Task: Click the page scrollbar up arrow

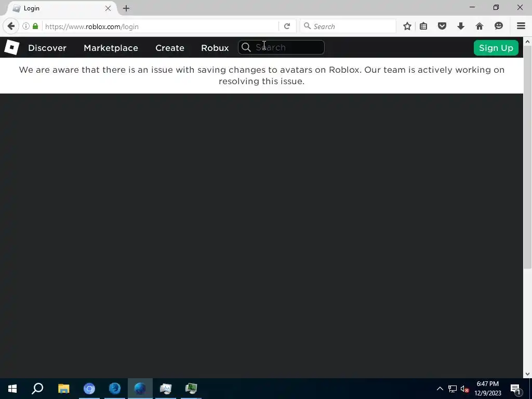Action: (x=527, y=42)
